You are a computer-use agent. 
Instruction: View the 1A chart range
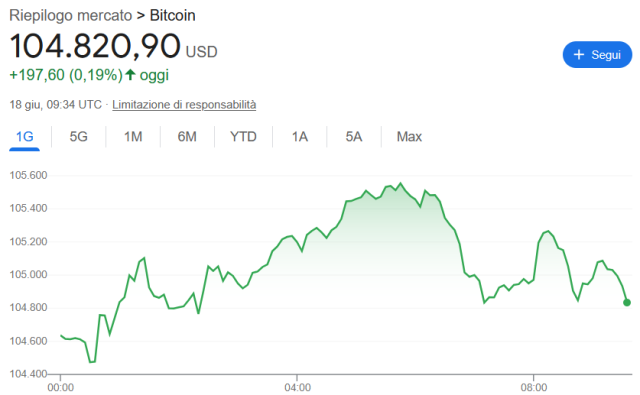click(x=300, y=136)
